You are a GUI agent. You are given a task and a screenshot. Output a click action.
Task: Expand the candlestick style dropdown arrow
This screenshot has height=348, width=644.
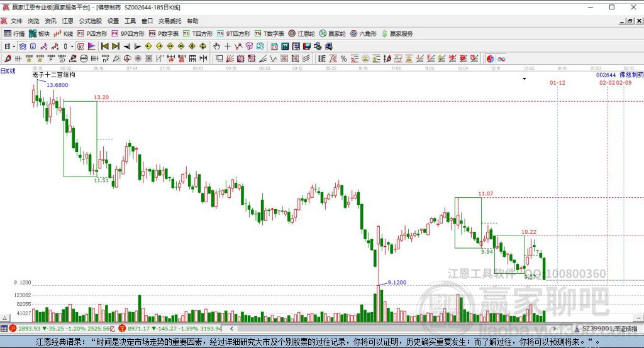[72, 46]
